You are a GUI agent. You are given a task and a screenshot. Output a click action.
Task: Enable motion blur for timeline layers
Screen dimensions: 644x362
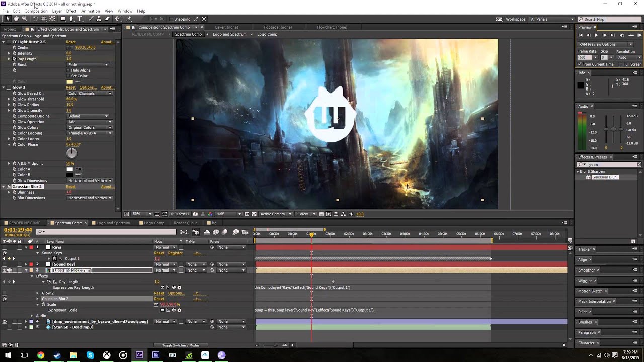click(x=225, y=232)
